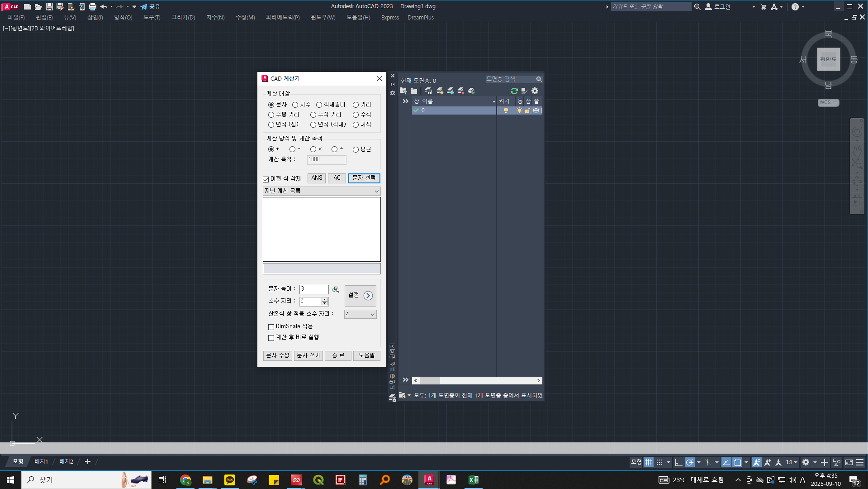Viewport: 868px width, 489px height.
Task: Open a drawing file with the folder icon
Action: [38, 7]
